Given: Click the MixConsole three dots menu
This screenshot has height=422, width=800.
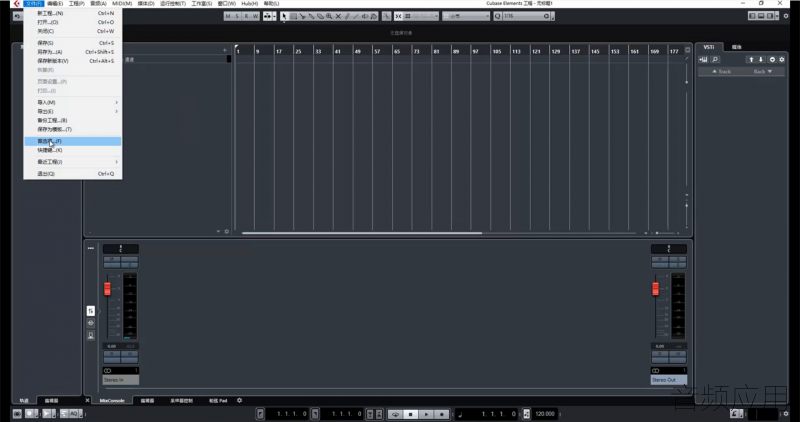Looking at the screenshot, I should tap(90, 248).
